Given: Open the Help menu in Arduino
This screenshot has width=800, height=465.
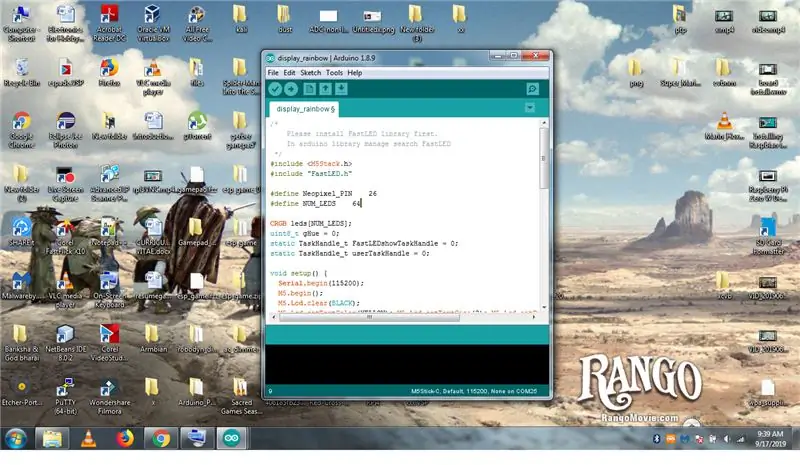Looking at the screenshot, I should click(355, 72).
